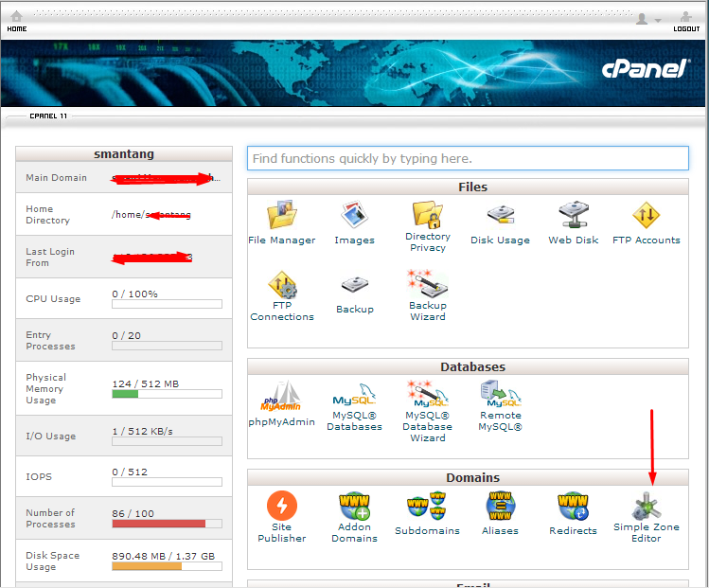Click the File Manager text link
The height and width of the screenshot is (588, 709).
(x=282, y=241)
